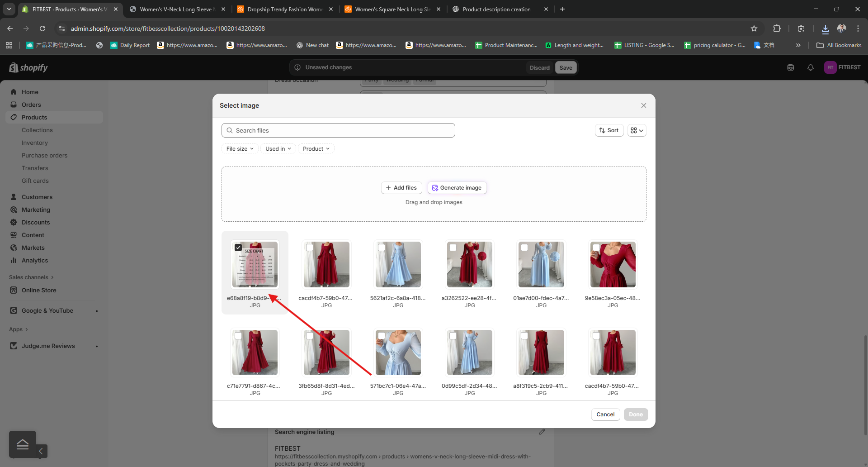Screen dimensions: 868x467
Task: Click the view layout grid icon
Action: tap(637, 130)
